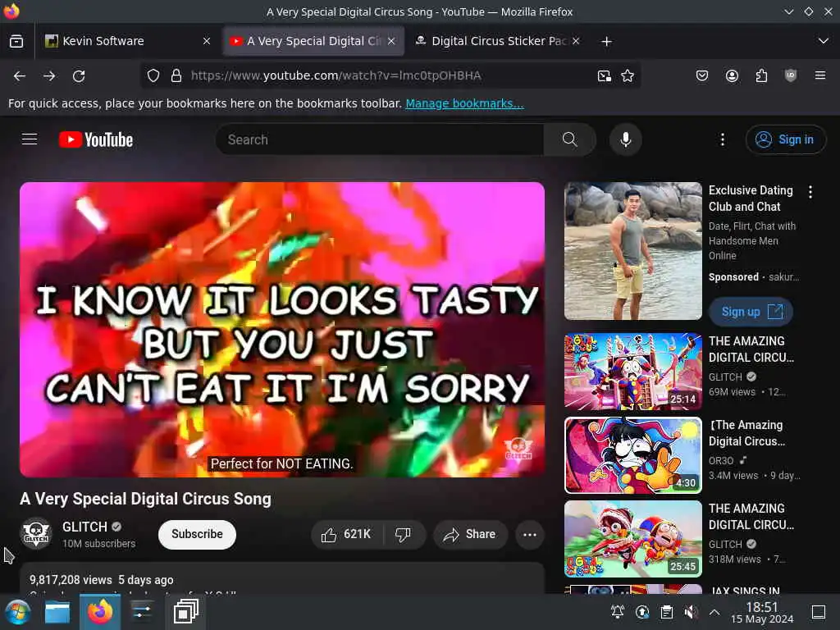840x630 pixels.
Task: Open the Pocket save icon
Action: click(x=702, y=76)
